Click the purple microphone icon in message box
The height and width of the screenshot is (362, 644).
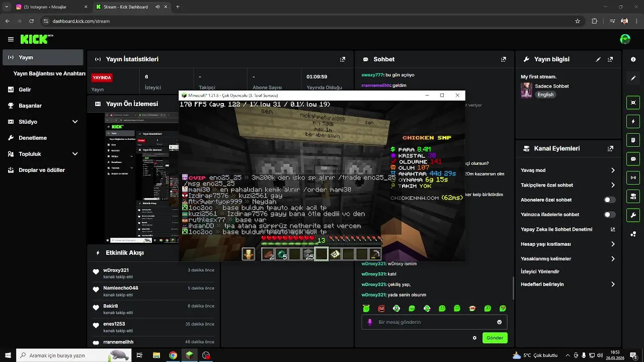[370, 322]
